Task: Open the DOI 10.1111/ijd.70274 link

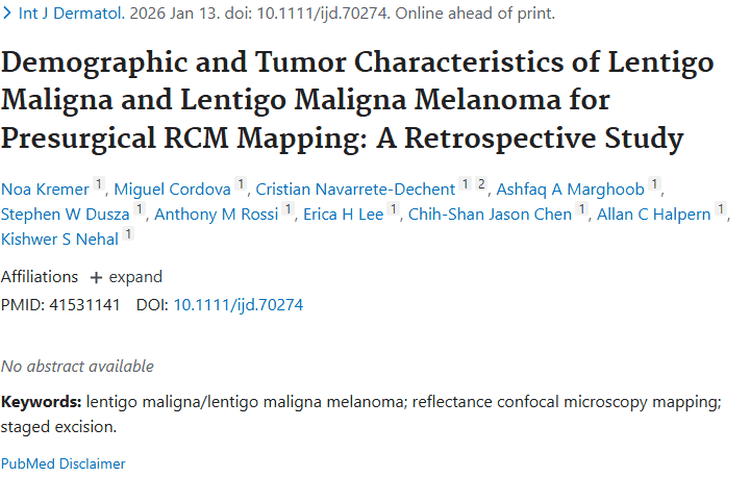Action: click(238, 304)
